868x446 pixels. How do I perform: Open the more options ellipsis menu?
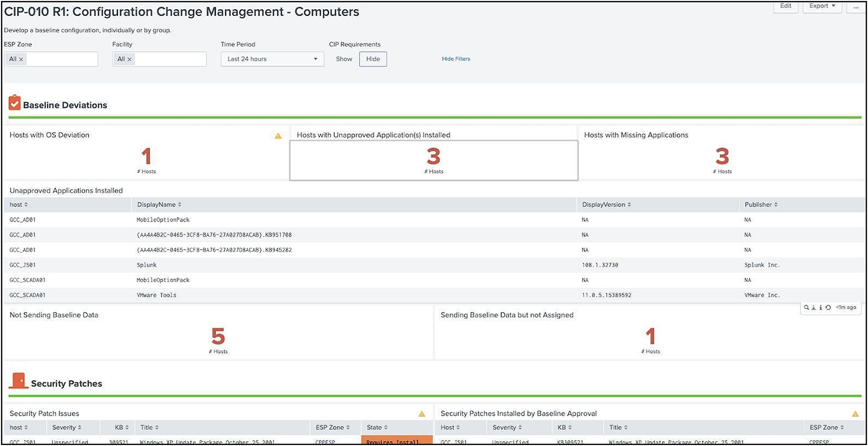(x=856, y=6)
